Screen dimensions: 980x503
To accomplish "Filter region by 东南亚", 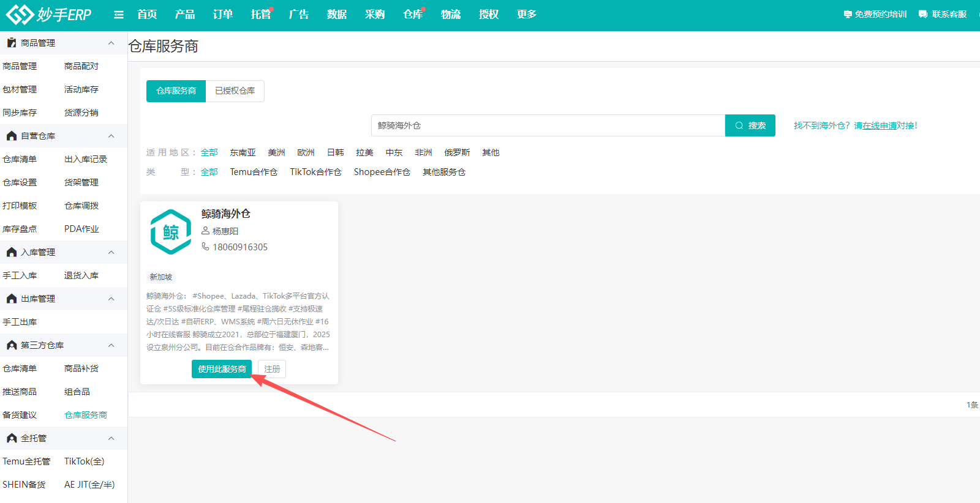I will pos(243,152).
